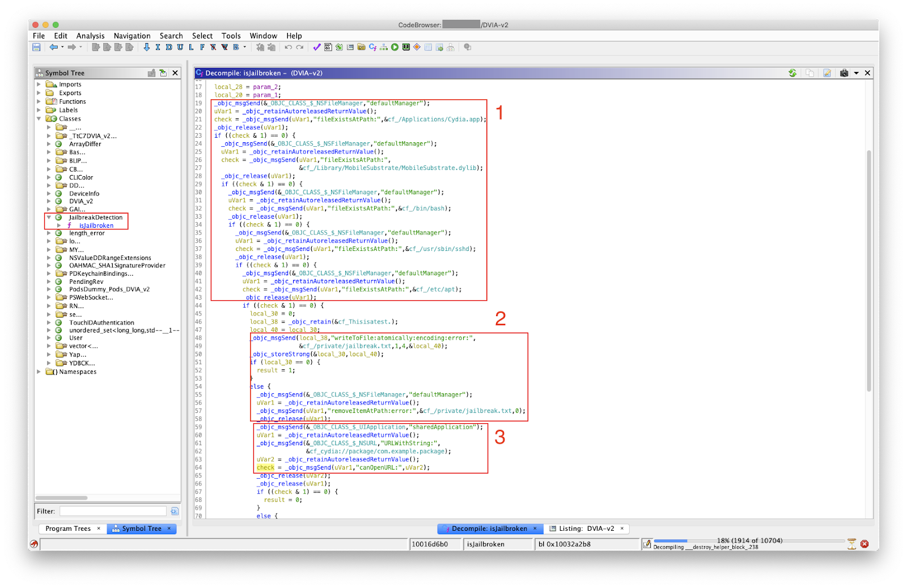
Task: Open the decompiler panel dropdown menu arrow
Action: (x=857, y=73)
